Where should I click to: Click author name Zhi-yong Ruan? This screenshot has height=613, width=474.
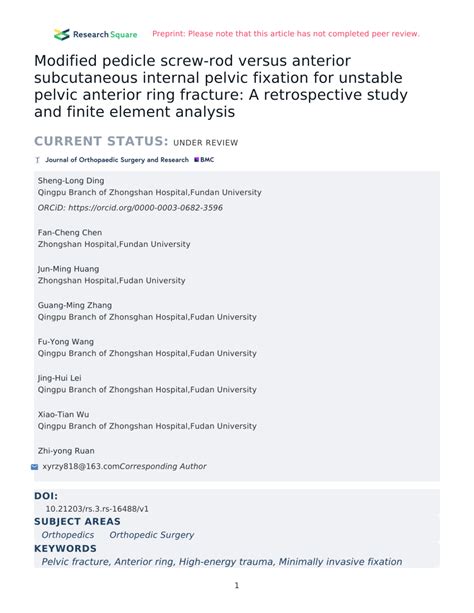pos(66,451)
